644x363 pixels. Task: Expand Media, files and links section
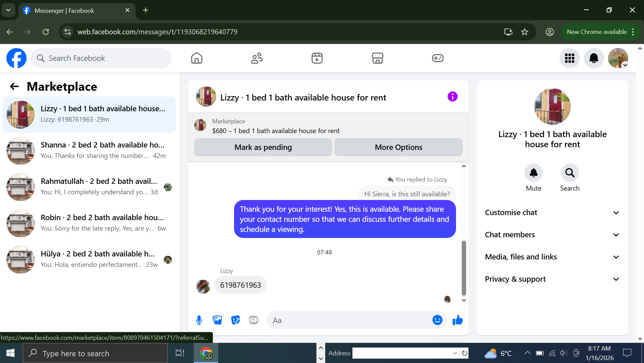tap(553, 257)
